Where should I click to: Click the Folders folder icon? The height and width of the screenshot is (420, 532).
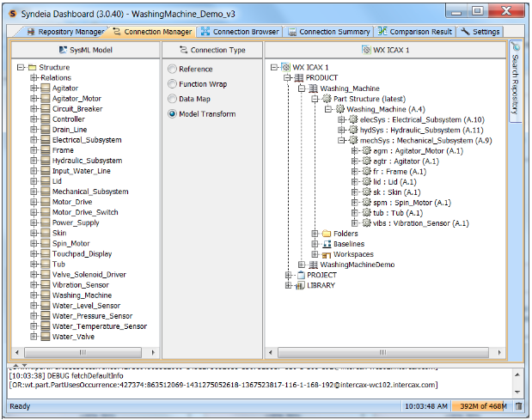point(327,234)
